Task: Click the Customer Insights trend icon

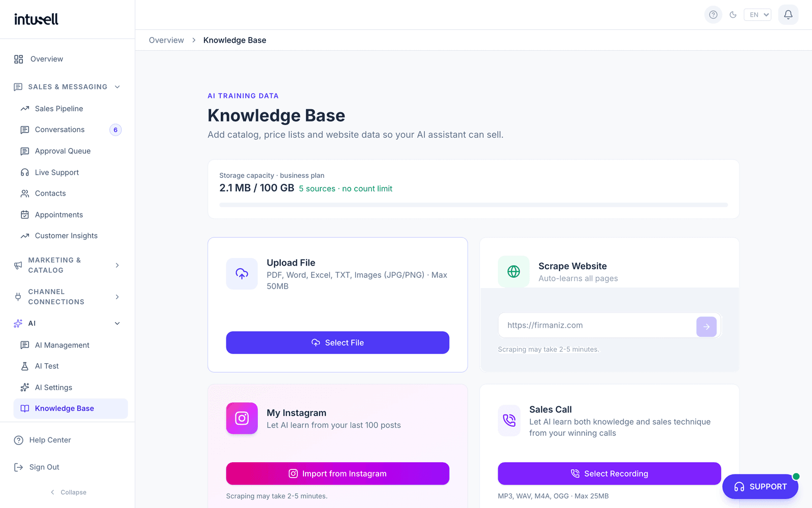Action: point(25,236)
